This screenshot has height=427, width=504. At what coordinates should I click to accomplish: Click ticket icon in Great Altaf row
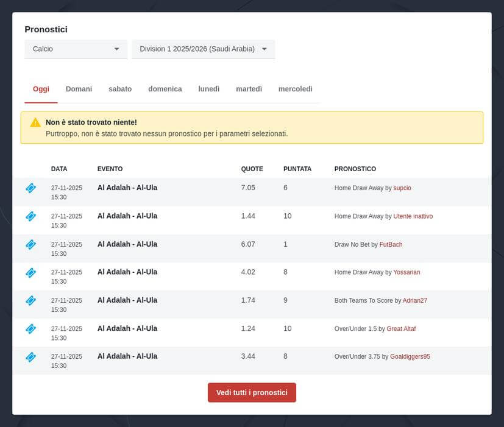tap(30, 328)
